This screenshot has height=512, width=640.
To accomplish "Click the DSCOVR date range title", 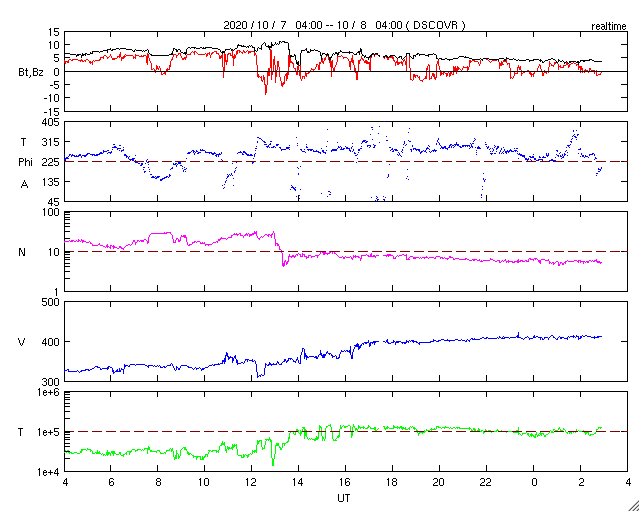I will (344, 26).
